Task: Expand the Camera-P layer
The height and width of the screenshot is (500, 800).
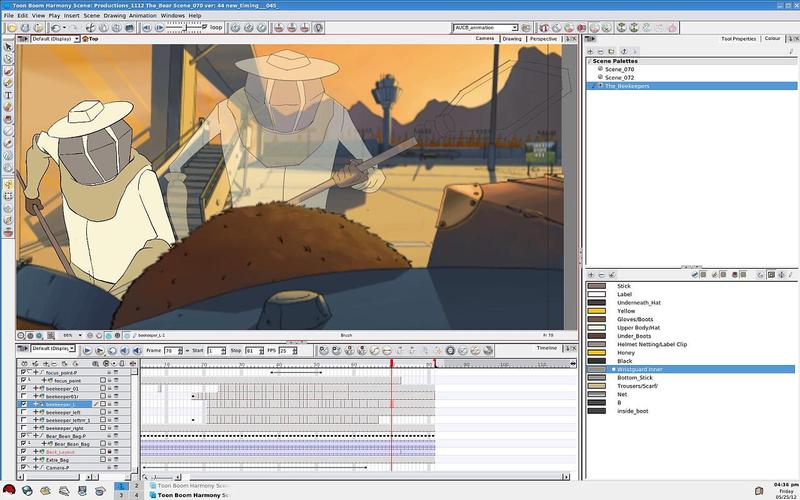Action: click(36, 467)
